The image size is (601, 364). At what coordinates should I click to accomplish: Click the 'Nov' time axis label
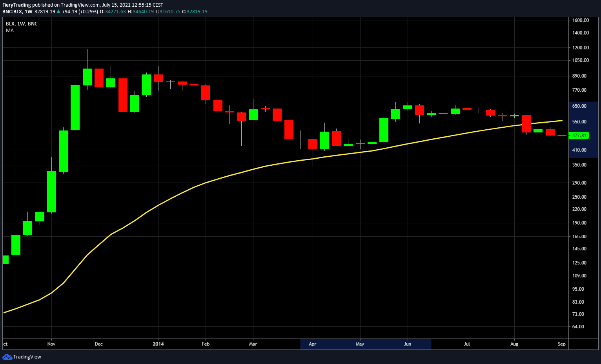click(51, 344)
